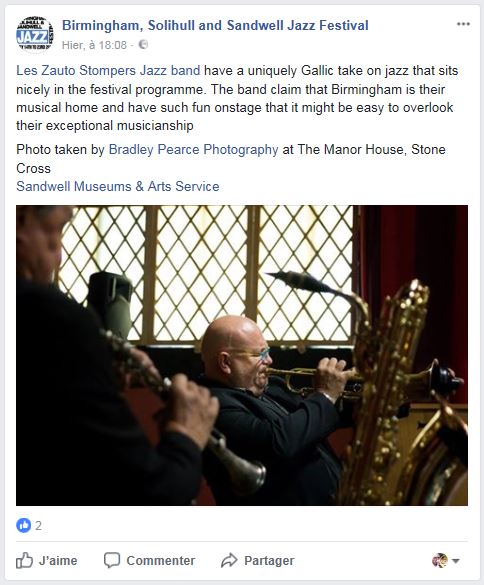The width and height of the screenshot is (484, 585).
Task: Click the blue like reaction icon
Action: pos(24,526)
